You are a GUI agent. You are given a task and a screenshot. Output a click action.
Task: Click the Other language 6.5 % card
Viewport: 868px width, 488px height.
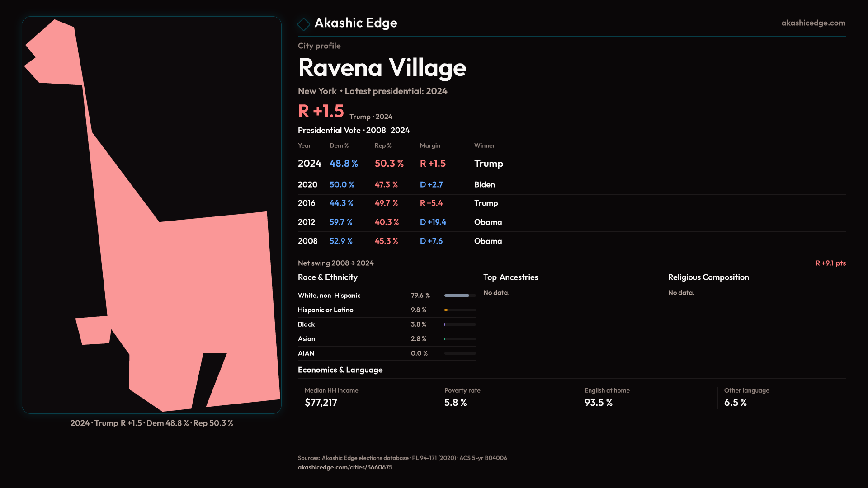point(746,397)
